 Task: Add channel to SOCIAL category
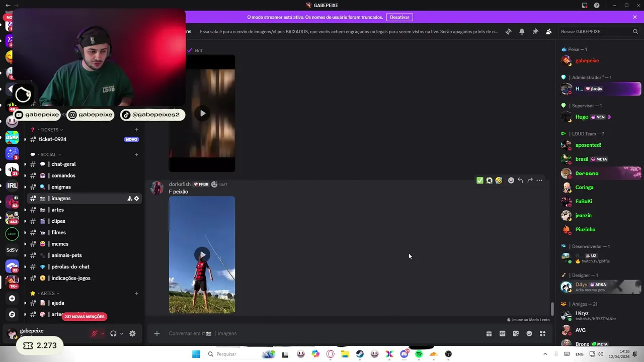click(x=136, y=154)
